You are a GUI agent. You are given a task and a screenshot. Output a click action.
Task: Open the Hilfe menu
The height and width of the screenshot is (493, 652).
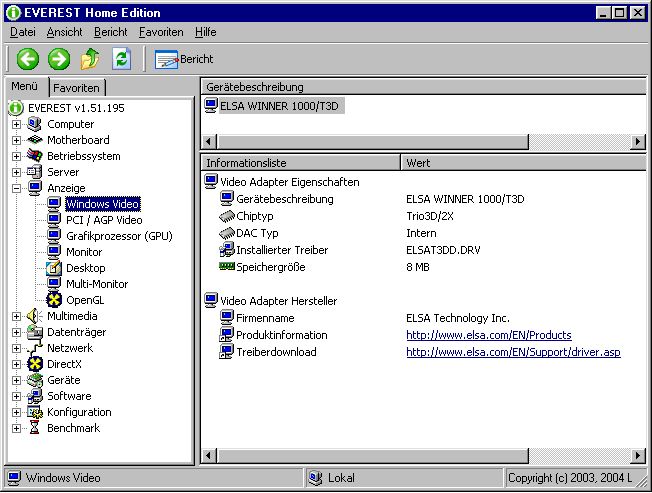coord(205,32)
